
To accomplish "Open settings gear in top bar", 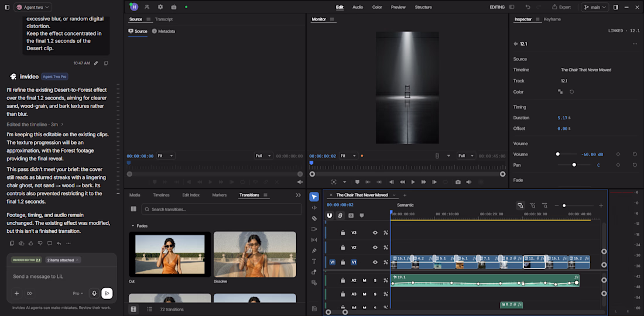I will (160, 7).
